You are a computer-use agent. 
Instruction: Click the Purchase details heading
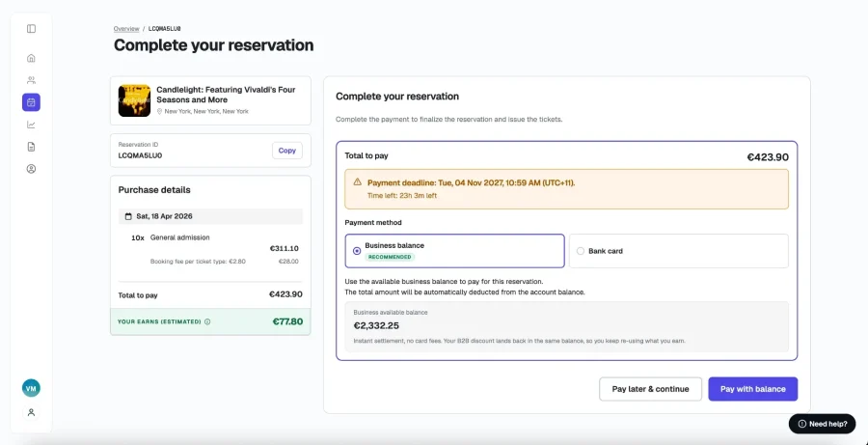(154, 189)
